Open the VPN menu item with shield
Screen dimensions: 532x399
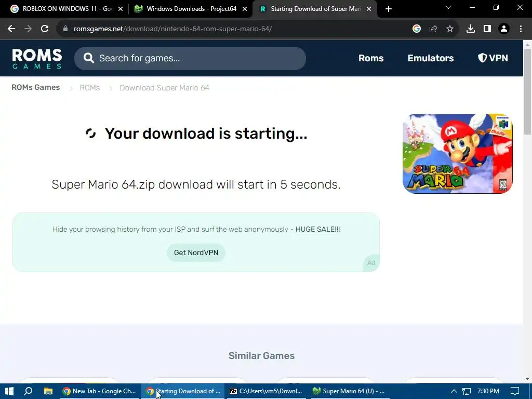pos(493,58)
